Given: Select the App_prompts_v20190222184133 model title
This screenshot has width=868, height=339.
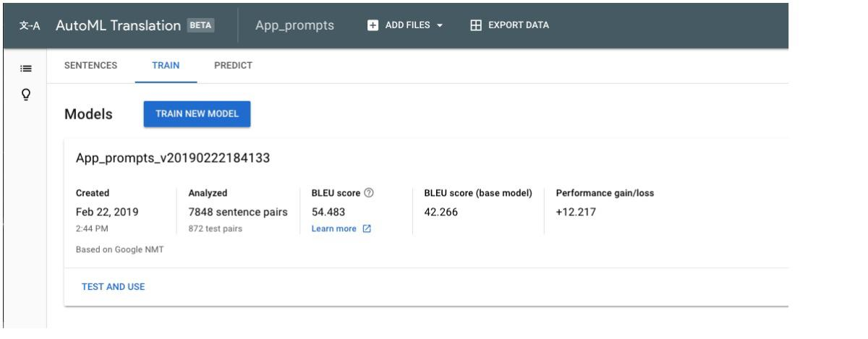Looking at the screenshot, I should tap(173, 158).
